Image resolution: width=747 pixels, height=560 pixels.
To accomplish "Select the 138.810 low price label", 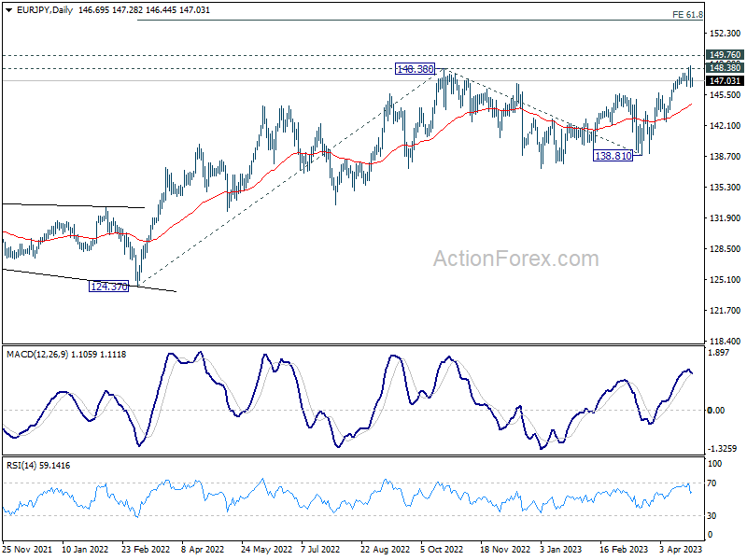I will [613, 155].
